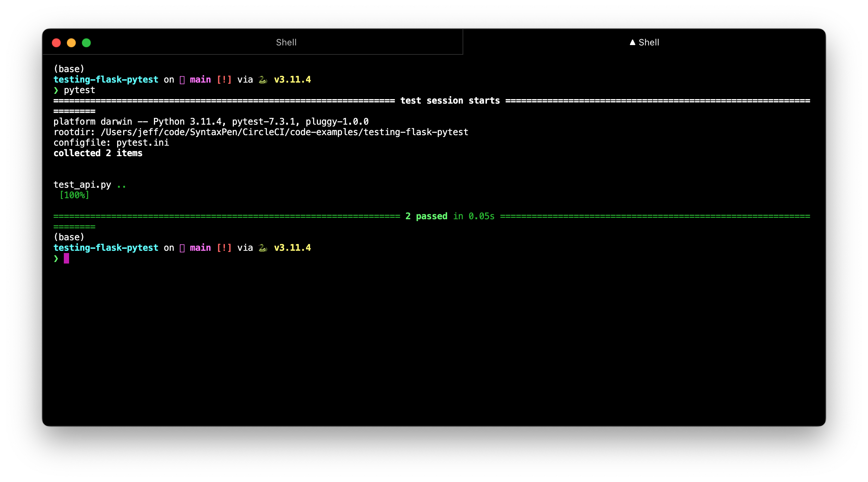This screenshot has width=868, height=482.
Task: Switch to the first Shell tab
Action: (286, 42)
